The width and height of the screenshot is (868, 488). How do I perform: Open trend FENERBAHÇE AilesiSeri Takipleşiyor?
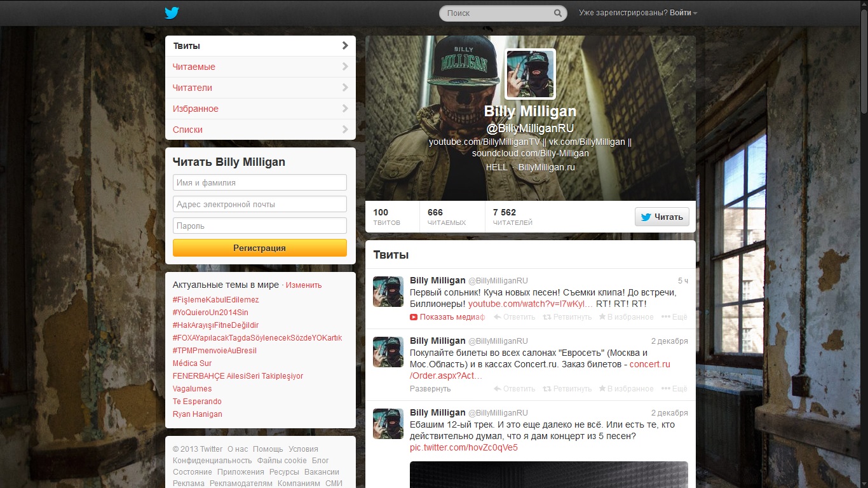click(238, 376)
